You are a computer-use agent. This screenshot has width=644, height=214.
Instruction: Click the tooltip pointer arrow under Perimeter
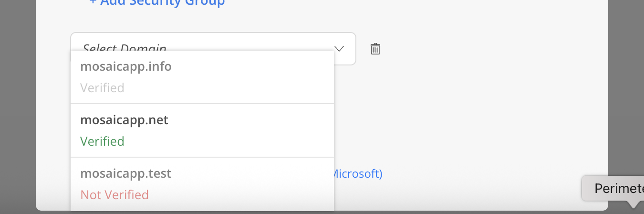[634, 204]
